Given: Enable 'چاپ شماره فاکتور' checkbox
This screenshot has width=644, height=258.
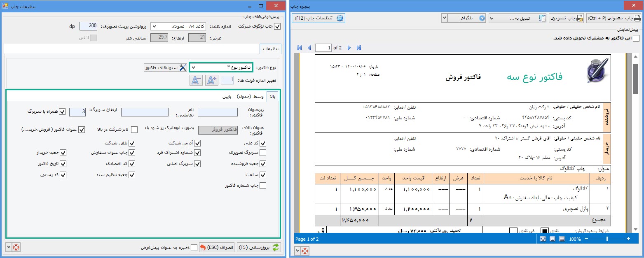Looking at the screenshot, I should click(x=262, y=186).
